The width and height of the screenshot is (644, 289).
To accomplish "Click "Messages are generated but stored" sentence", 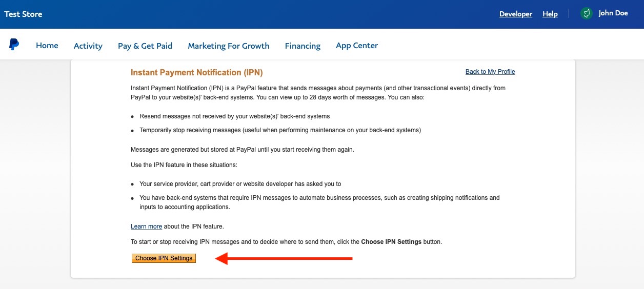I will click(243, 150).
